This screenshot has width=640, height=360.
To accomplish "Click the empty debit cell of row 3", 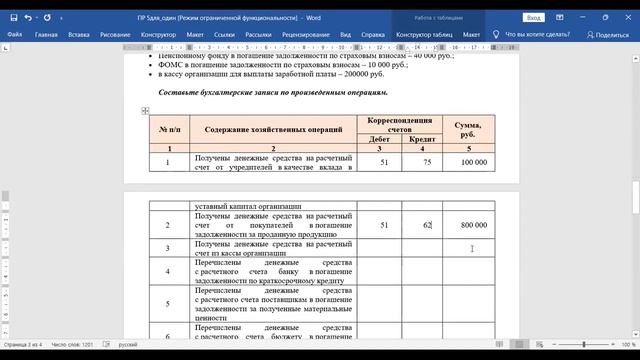I will [x=379, y=248].
